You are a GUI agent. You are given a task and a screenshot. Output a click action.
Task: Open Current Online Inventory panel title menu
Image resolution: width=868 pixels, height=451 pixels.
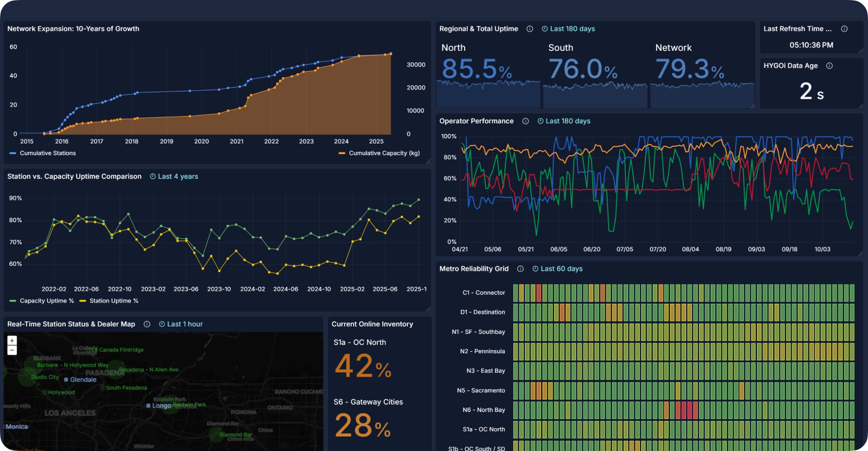372,324
